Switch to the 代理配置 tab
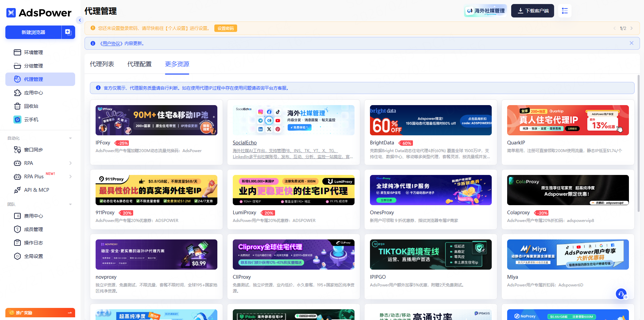 [x=140, y=64]
